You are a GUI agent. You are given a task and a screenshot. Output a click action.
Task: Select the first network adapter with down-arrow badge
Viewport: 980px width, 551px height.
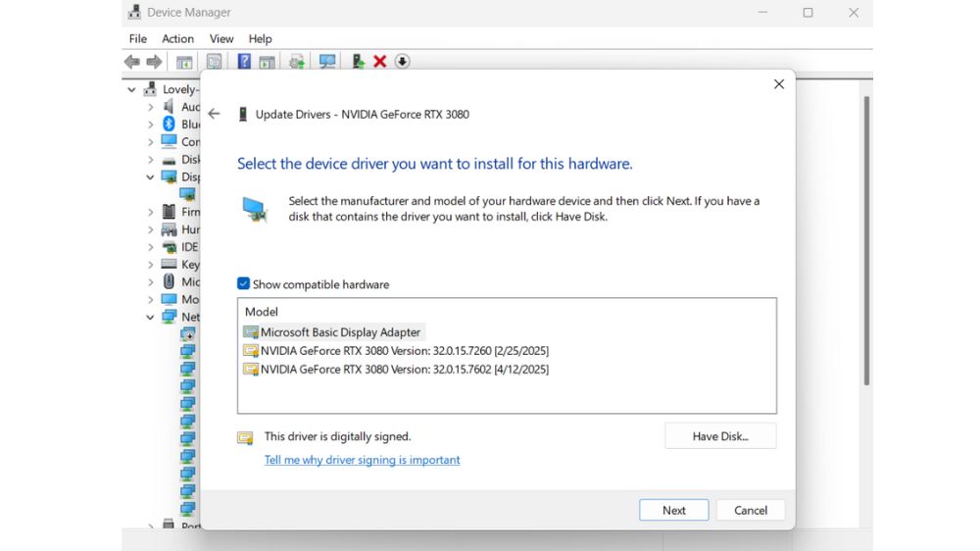pos(187,334)
